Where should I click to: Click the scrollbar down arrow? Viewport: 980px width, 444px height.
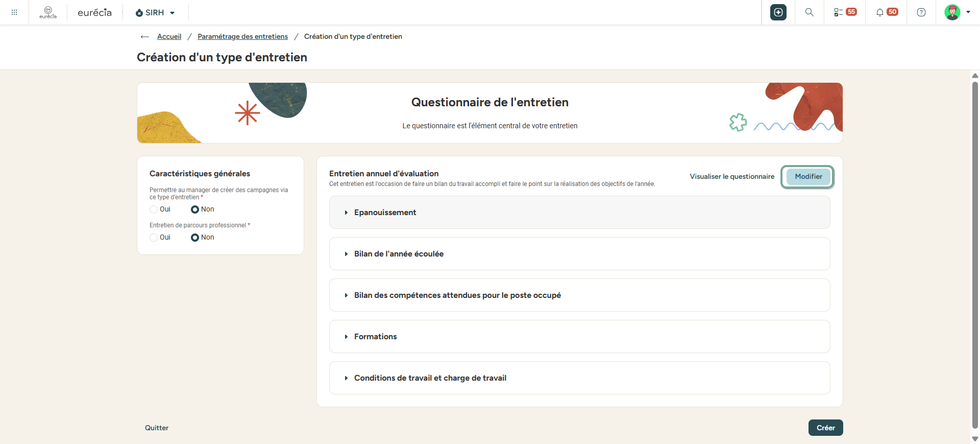[x=975, y=439]
